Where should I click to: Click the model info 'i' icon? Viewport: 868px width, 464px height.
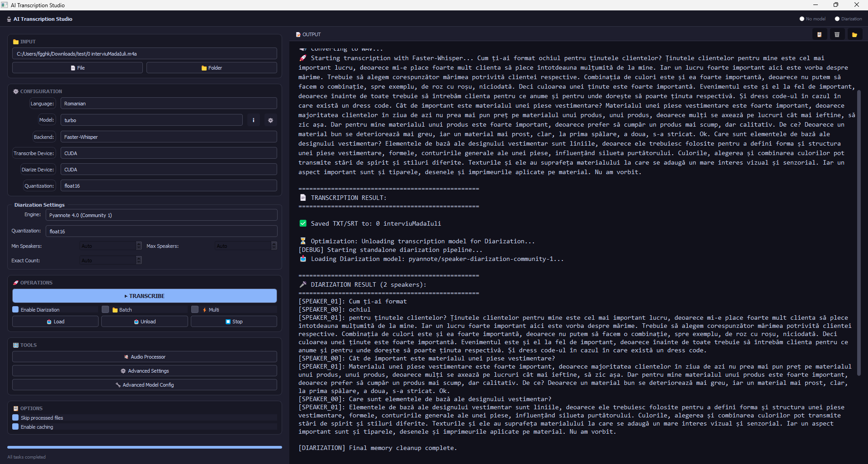pos(254,120)
